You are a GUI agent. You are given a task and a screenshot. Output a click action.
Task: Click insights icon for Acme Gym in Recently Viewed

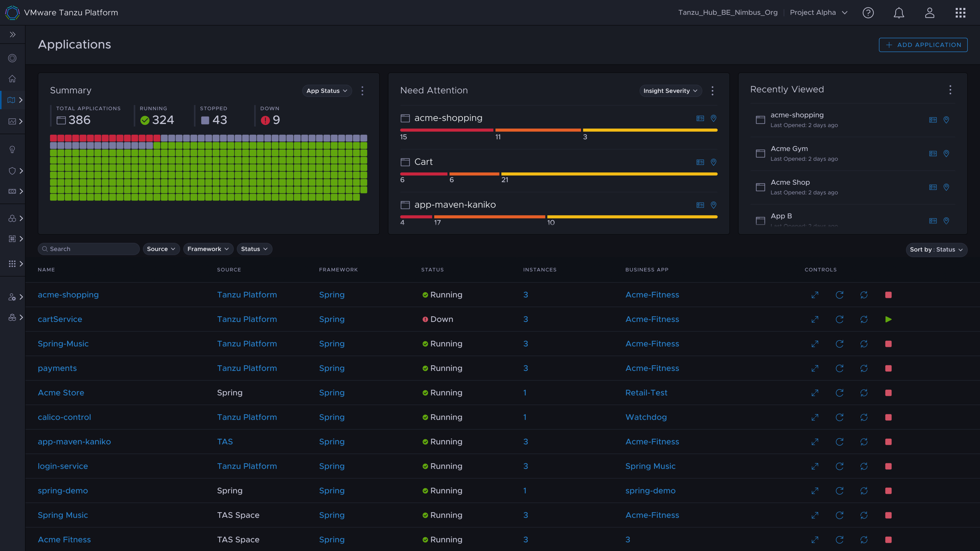tap(933, 154)
